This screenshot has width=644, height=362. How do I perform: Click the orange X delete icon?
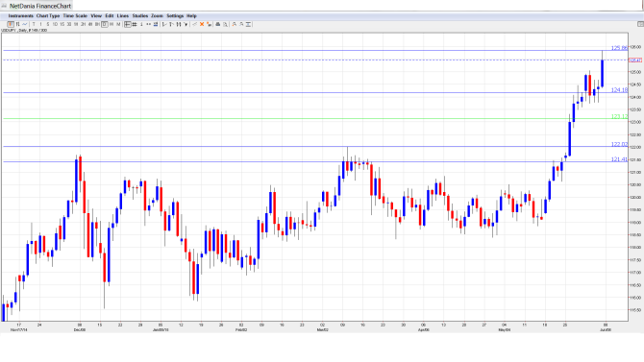coord(202,25)
